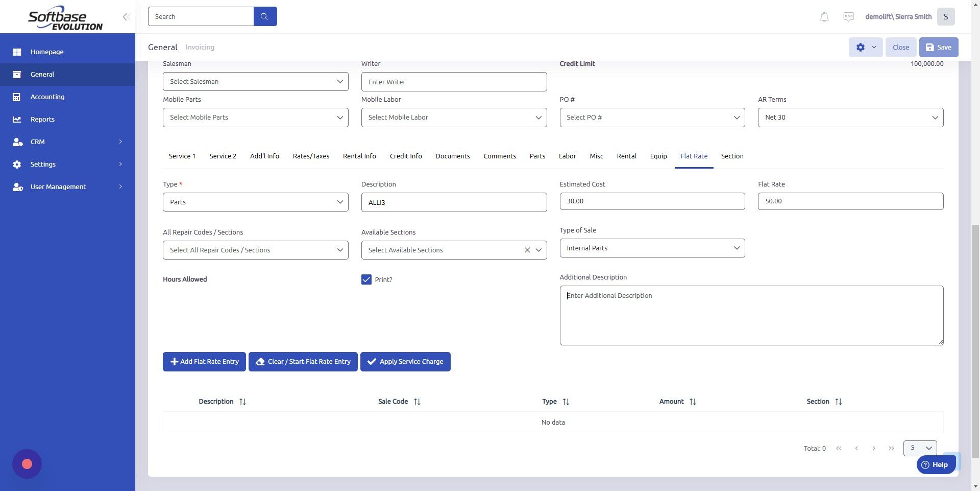Change page size using the 5 selector

pyautogui.click(x=919, y=448)
